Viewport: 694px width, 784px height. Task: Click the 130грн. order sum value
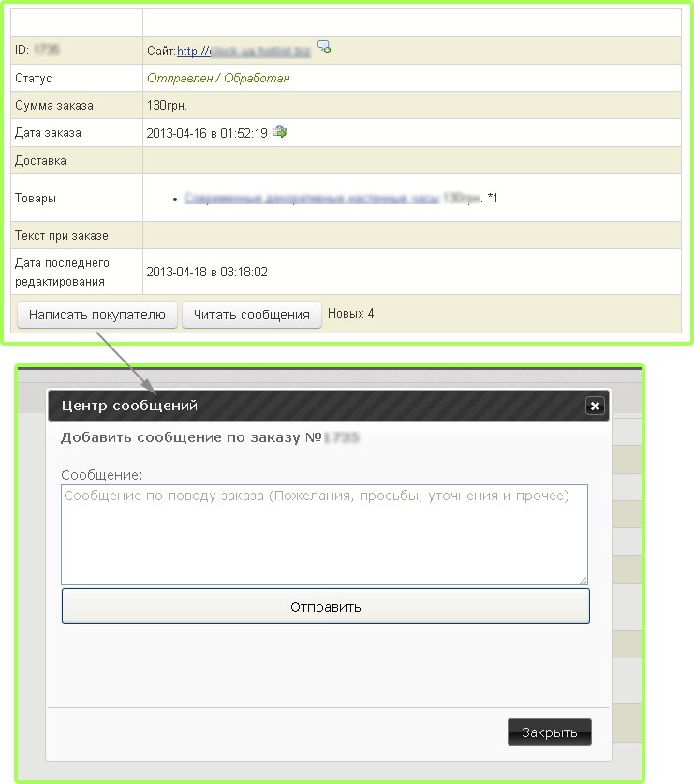tap(167, 105)
